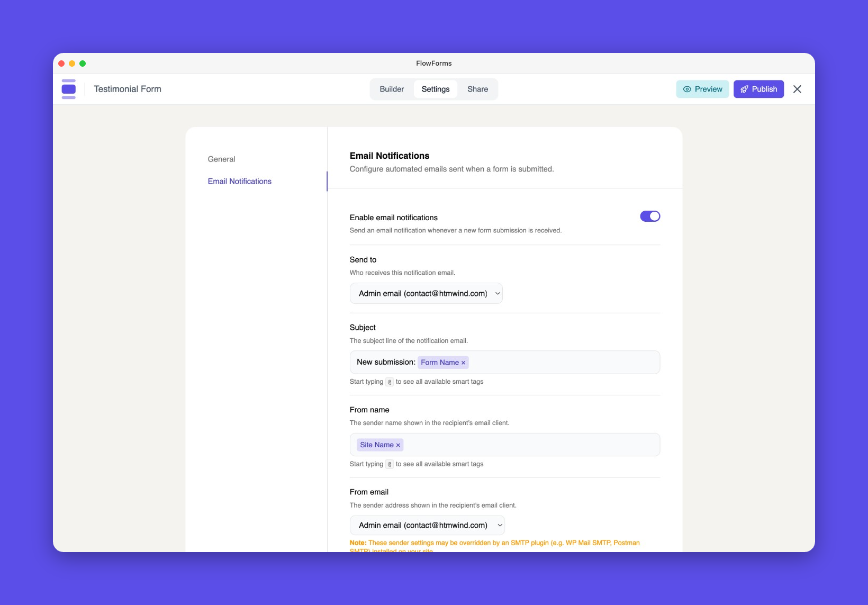Click the Publish button

tap(758, 89)
